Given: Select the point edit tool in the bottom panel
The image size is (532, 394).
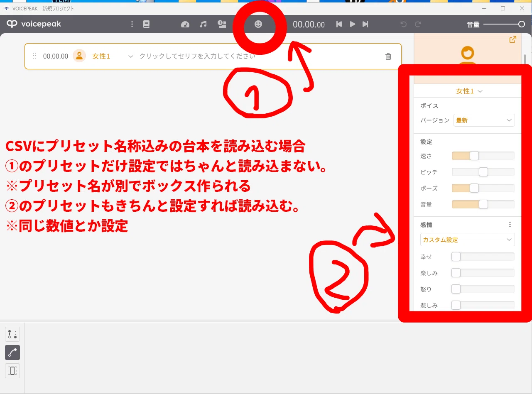Looking at the screenshot, I should click(12, 334).
